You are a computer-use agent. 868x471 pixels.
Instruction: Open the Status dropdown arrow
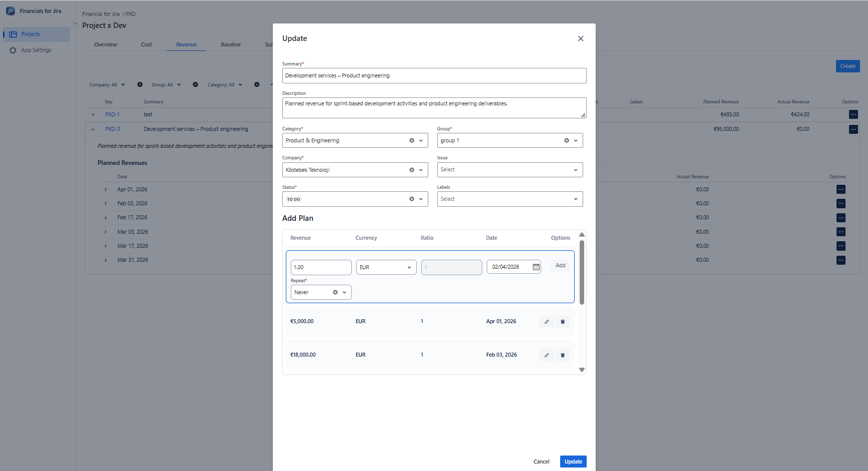421,199
